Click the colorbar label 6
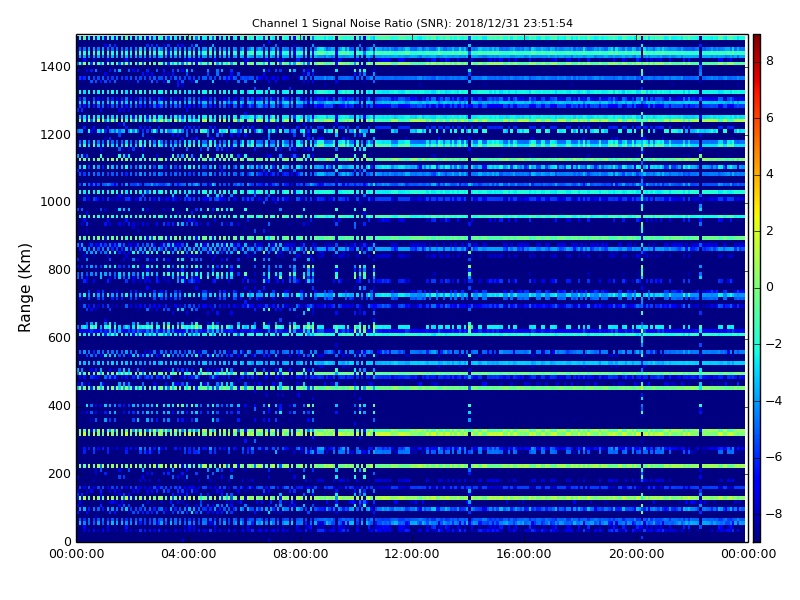The image size is (800, 600). 770,118
